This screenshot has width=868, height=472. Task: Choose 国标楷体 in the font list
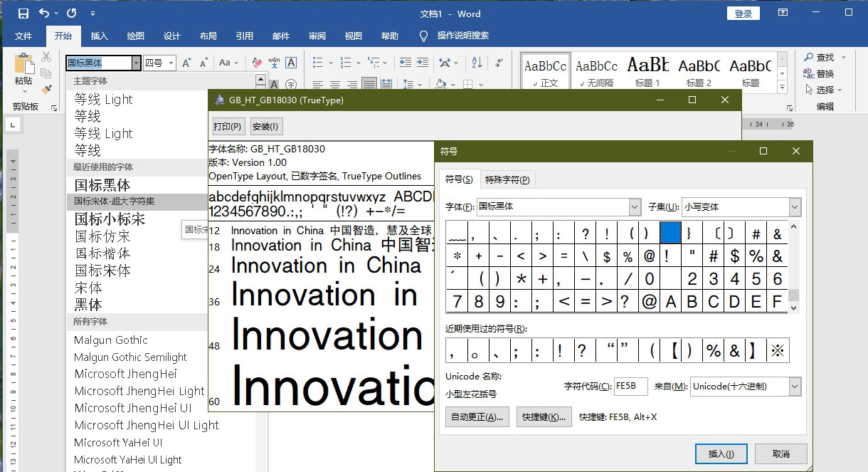[x=102, y=253]
